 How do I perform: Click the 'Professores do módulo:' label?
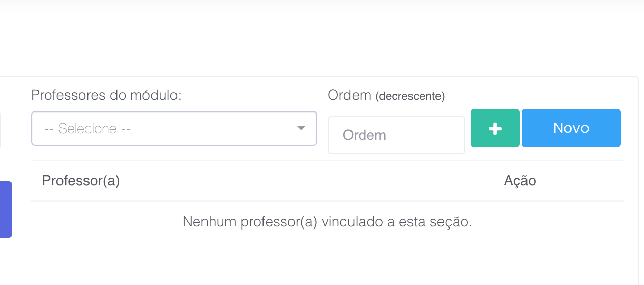[x=106, y=95]
